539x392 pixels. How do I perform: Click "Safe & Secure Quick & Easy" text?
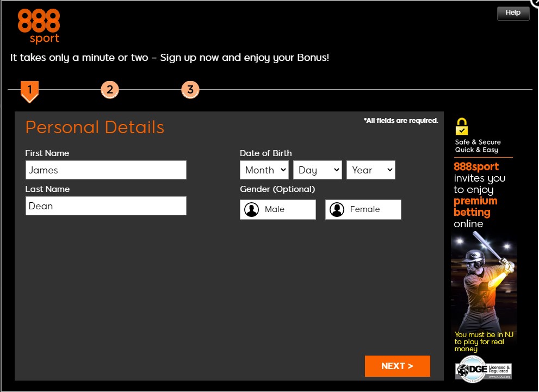478,146
